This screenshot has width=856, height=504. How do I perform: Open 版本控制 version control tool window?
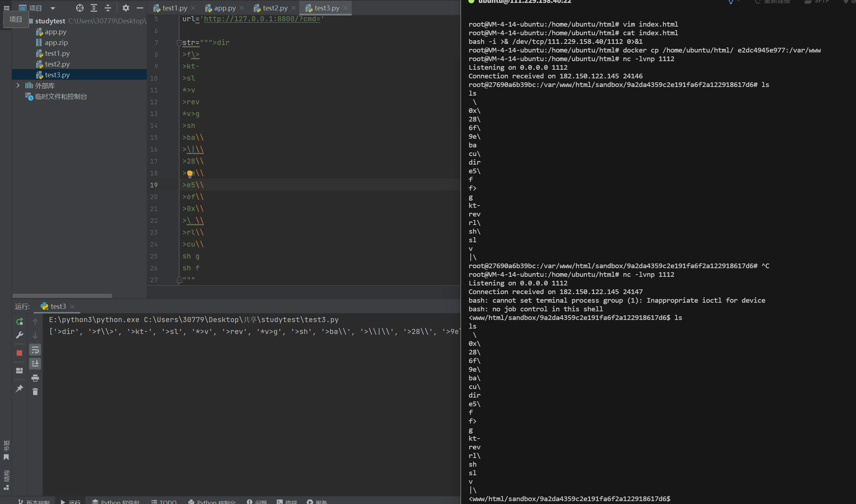(34, 501)
